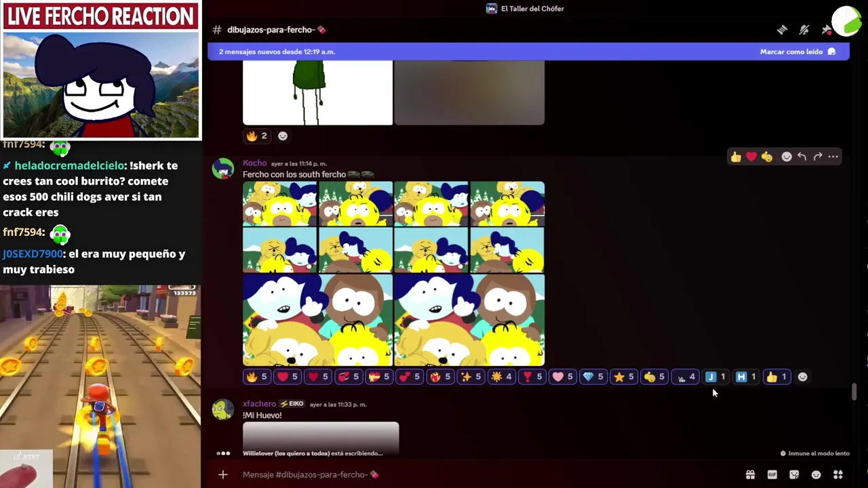Image resolution: width=868 pixels, height=488 pixels.
Task: Toggle the muted notification bell icon
Action: (804, 30)
